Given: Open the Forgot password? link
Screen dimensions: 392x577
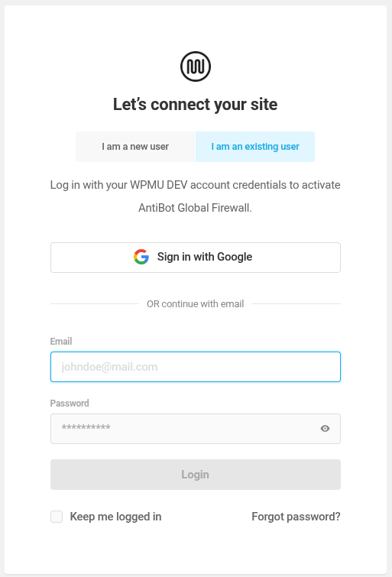Looking at the screenshot, I should [x=296, y=517].
